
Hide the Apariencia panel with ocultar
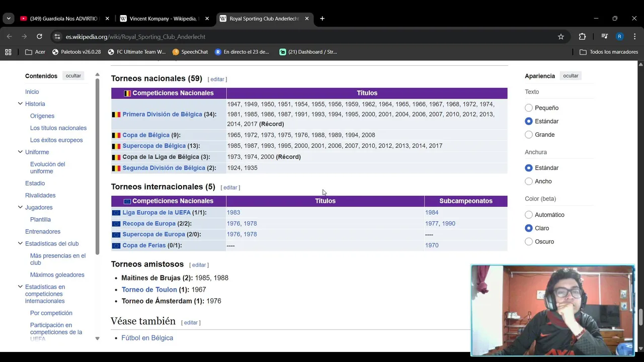(571, 76)
